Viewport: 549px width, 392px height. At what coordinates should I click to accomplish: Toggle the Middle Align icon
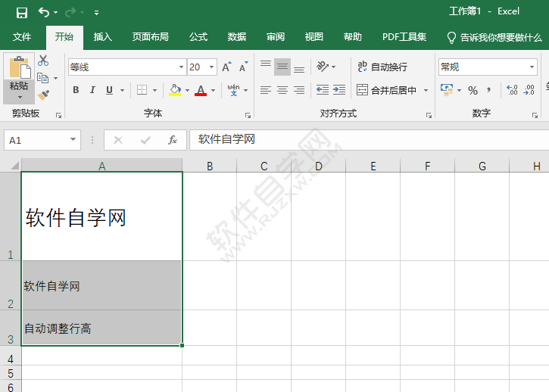coord(282,67)
